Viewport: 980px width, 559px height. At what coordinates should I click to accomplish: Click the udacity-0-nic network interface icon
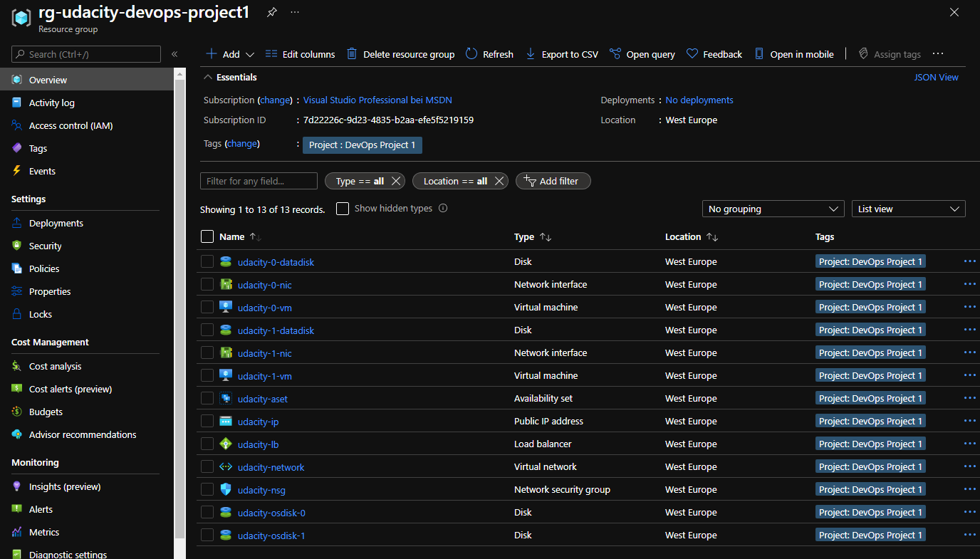[x=226, y=285]
